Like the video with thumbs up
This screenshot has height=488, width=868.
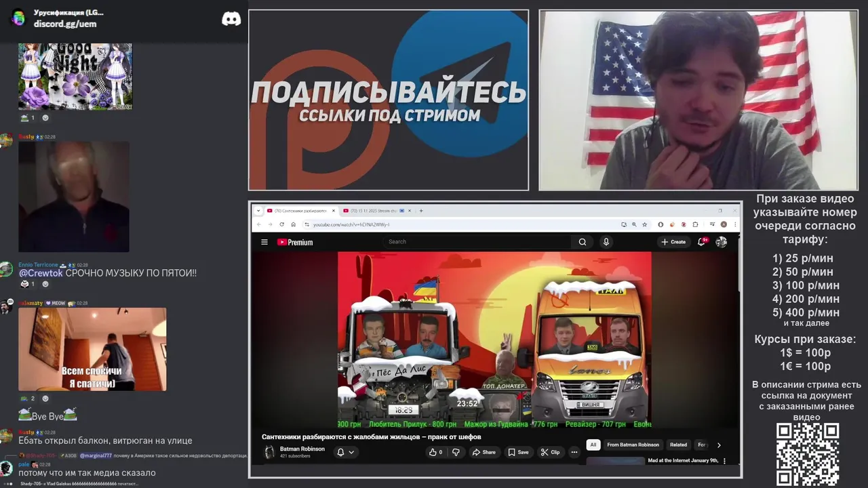tap(436, 452)
